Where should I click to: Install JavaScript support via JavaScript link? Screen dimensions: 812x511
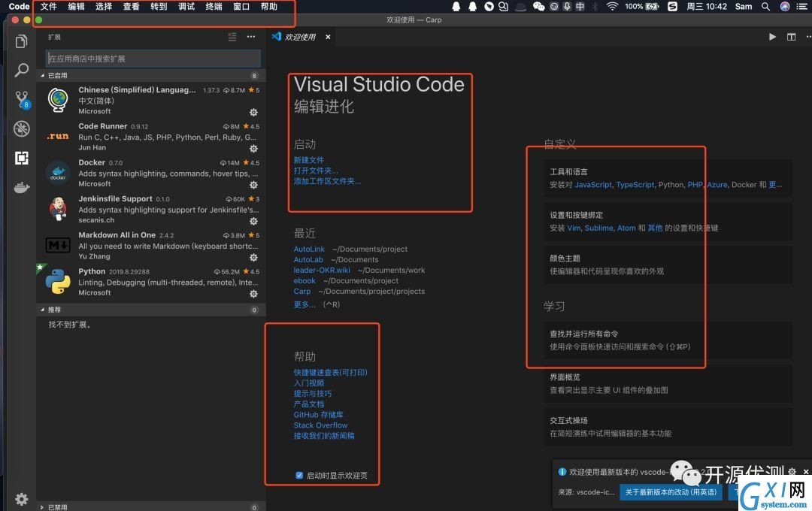593,185
